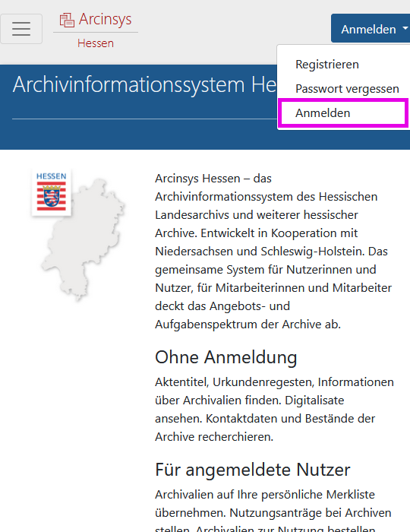410x532 pixels.
Task: Select Anmelden in the dropdown list
Action: (x=342, y=113)
